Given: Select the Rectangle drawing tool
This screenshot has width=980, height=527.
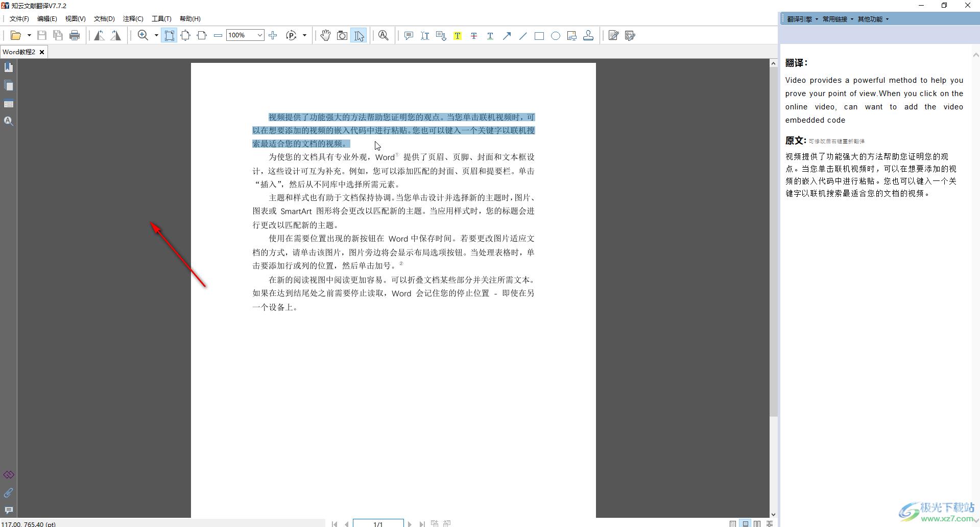Looking at the screenshot, I should (x=539, y=35).
